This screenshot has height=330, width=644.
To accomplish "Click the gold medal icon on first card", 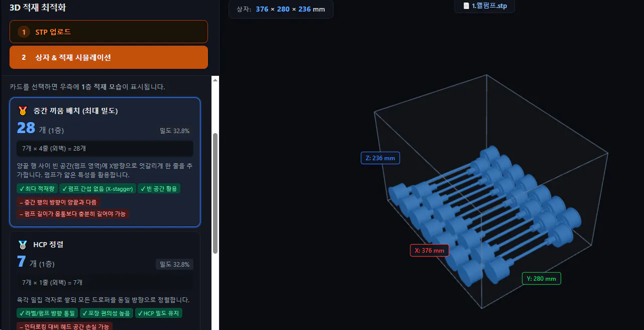I will coord(23,111).
